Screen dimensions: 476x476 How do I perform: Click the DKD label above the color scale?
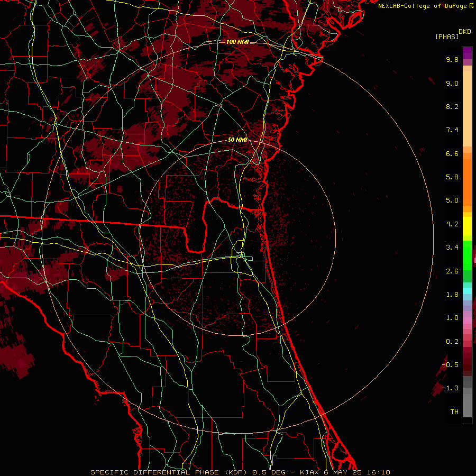[x=465, y=32]
